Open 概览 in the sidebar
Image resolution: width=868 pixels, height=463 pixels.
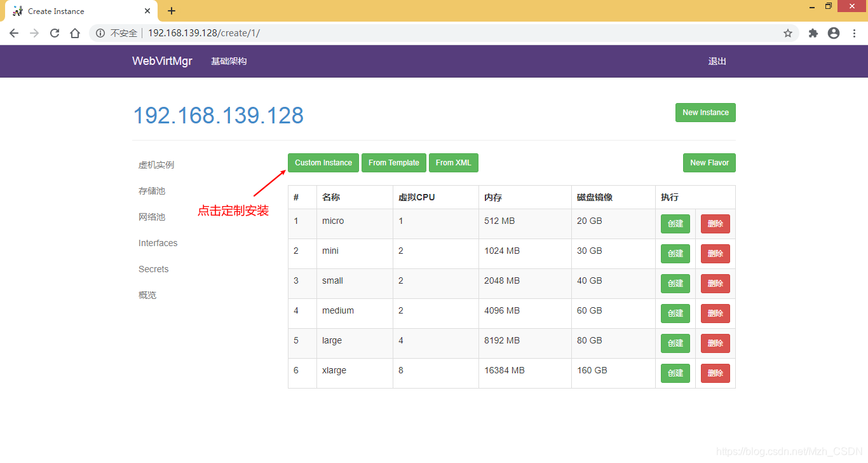pos(147,295)
